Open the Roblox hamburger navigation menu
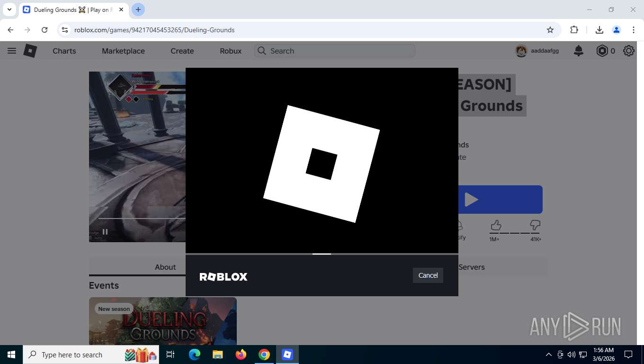 coord(12,51)
